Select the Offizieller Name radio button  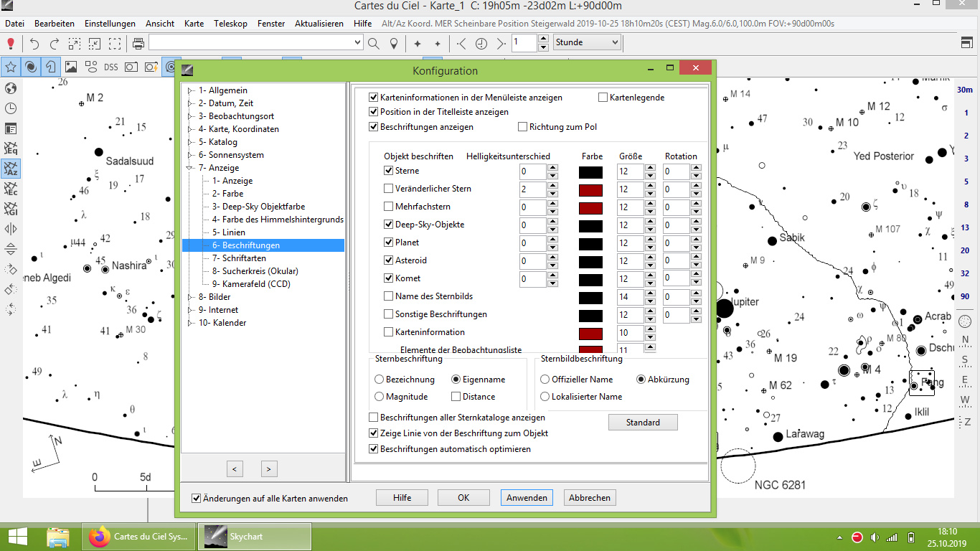(x=545, y=380)
